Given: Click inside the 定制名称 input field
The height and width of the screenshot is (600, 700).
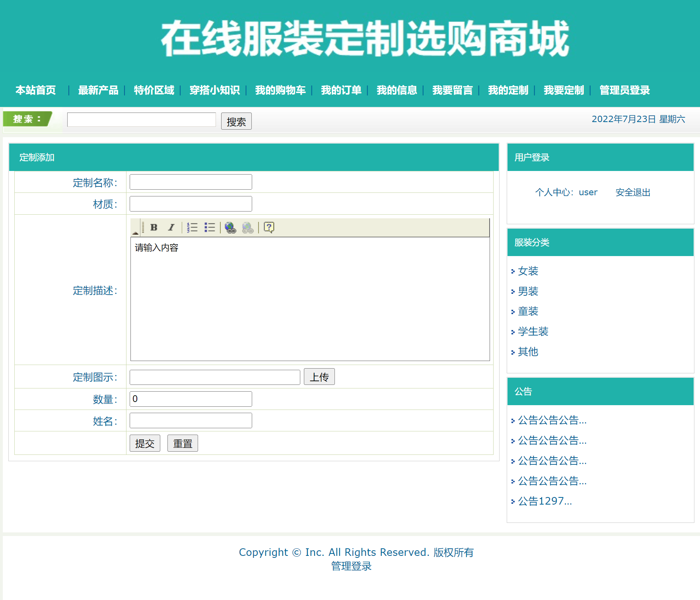Looking at the screenshot, I should point(190,182).
